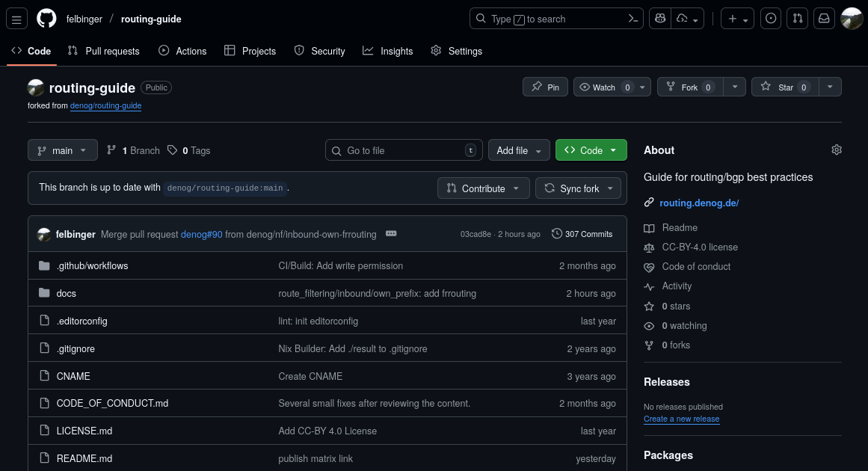This screenshot has width=868, height=471.
Task: Open the Sync fork dropdown
Action: [x=578, y=188]
